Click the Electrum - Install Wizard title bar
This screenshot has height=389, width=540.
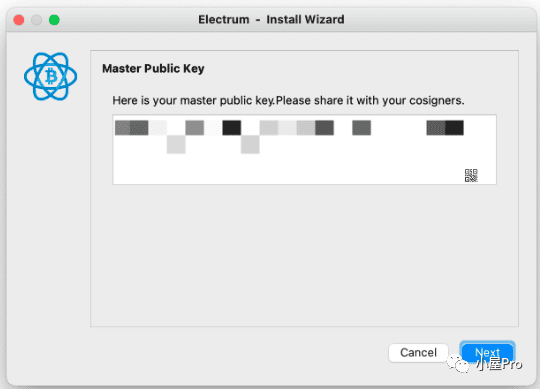click(271, 20)
